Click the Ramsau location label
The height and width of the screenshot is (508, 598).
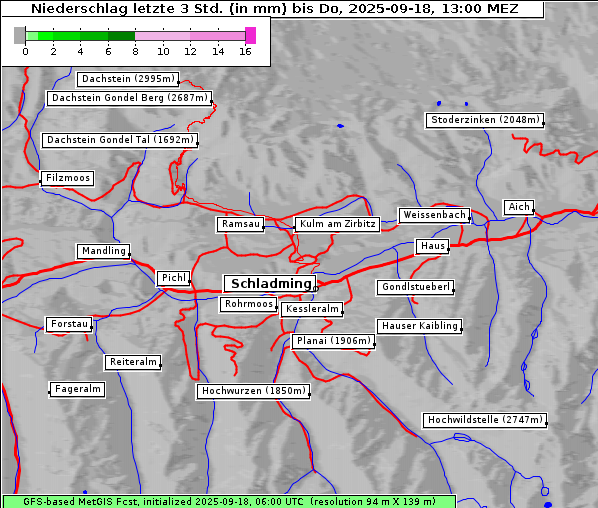click(241, 224)
